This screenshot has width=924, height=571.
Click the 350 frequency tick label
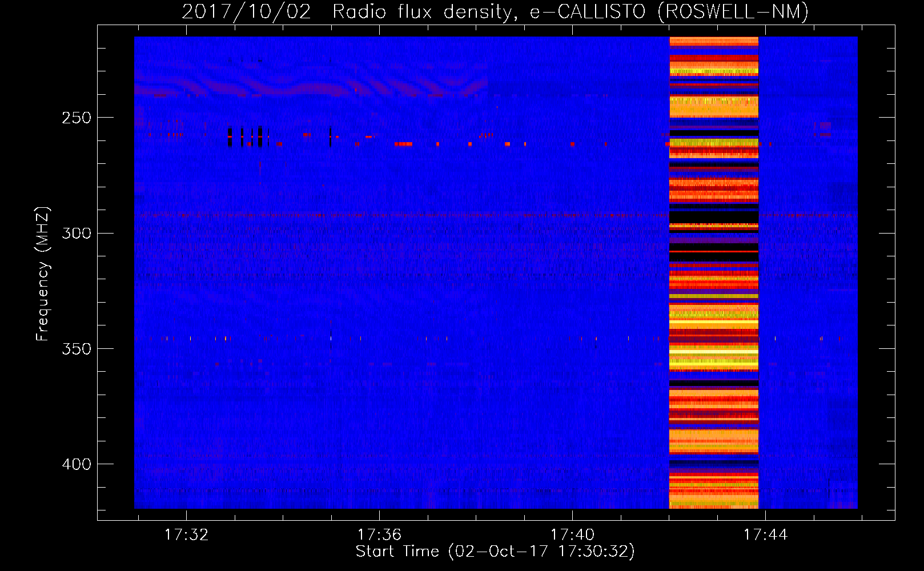coord(77,349)
